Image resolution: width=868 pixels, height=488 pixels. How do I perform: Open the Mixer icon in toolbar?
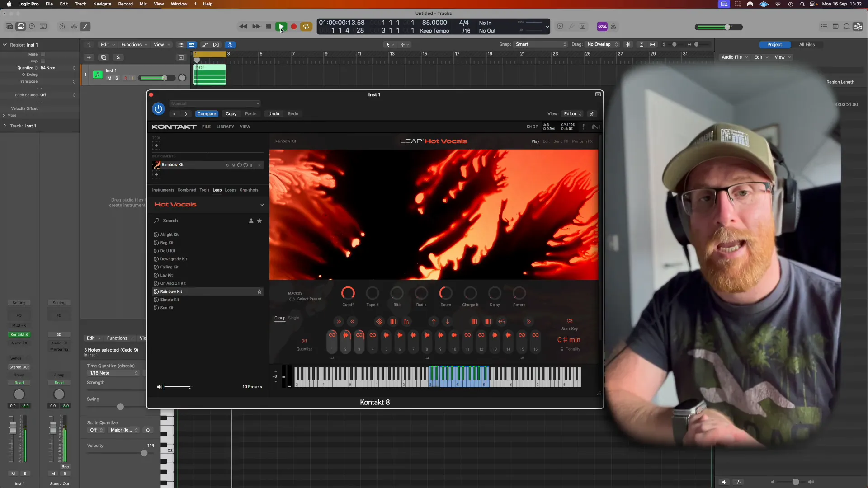coord(74,27)
